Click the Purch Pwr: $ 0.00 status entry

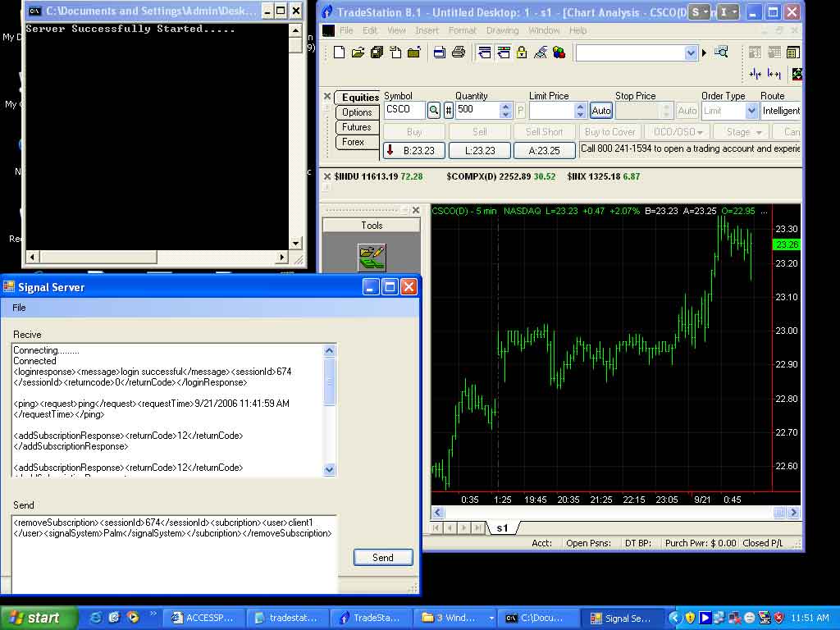point(701,543)
